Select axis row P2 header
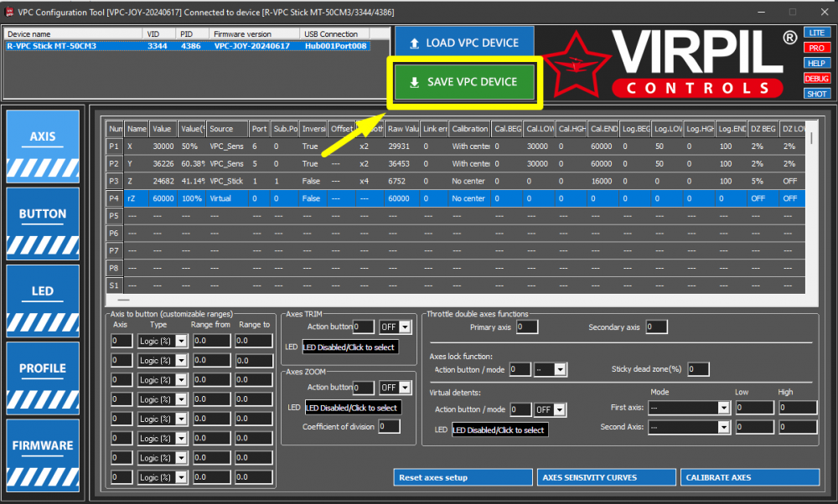This screenshot has width=838, height=504. pyautogui.click(x=114, y=164)
